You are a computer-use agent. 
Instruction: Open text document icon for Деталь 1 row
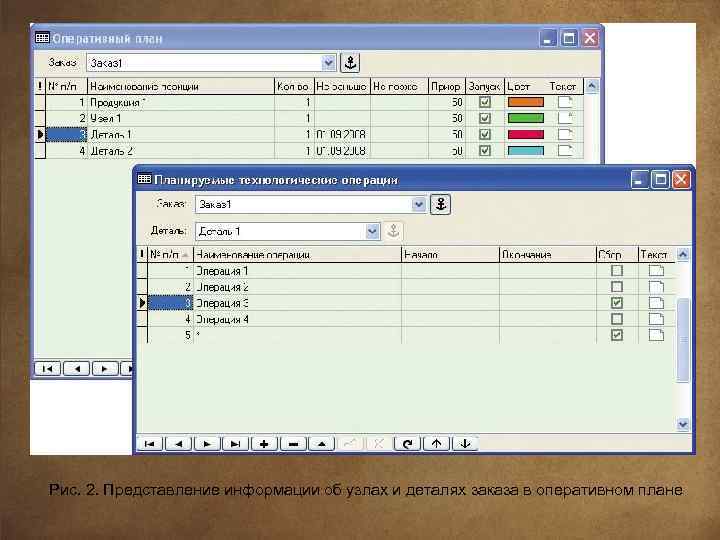[x=565, y=134]
